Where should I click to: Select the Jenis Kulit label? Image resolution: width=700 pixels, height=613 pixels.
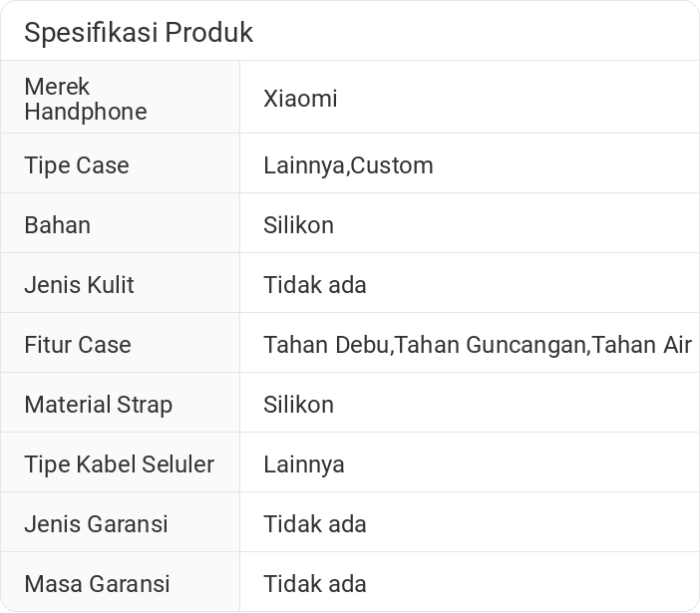coord(79,285)
